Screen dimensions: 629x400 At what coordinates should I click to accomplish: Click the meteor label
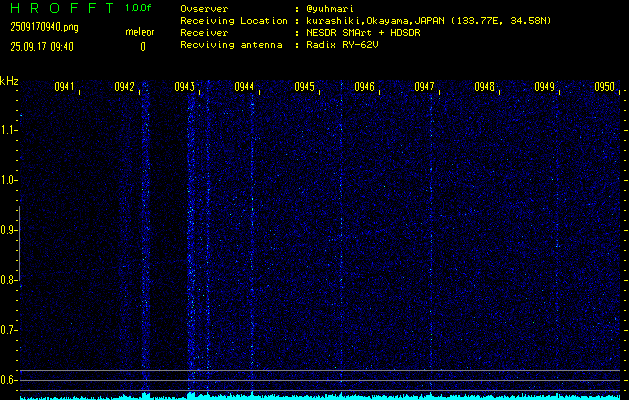(x=140, y=32)
